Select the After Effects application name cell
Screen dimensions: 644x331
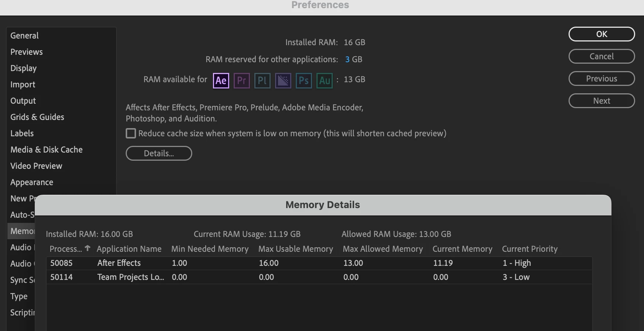pyautogui.click(x=119, y=263)
